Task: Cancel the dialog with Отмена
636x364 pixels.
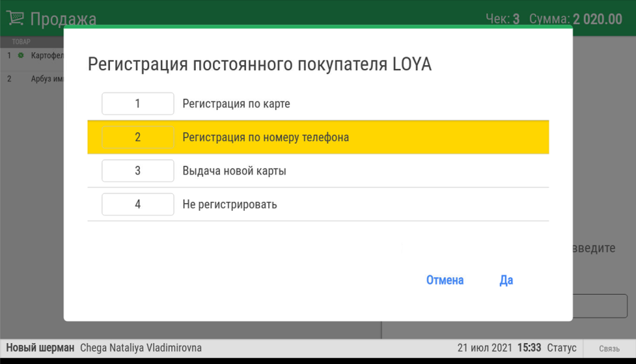Action: (x=445, y=280)
